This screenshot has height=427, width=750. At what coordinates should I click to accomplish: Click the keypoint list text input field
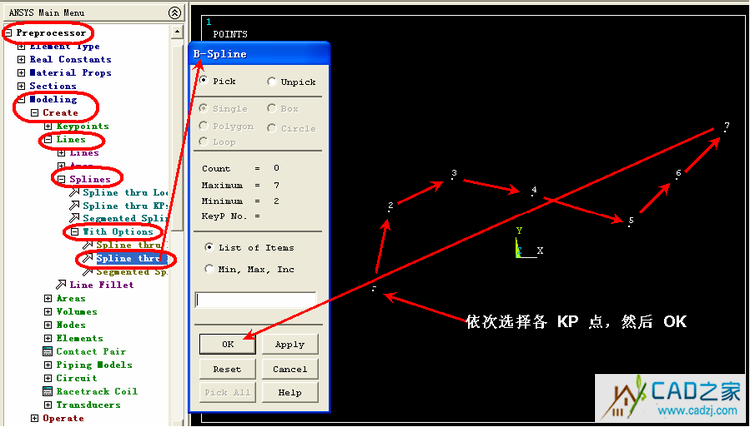[x=255, y=300]
